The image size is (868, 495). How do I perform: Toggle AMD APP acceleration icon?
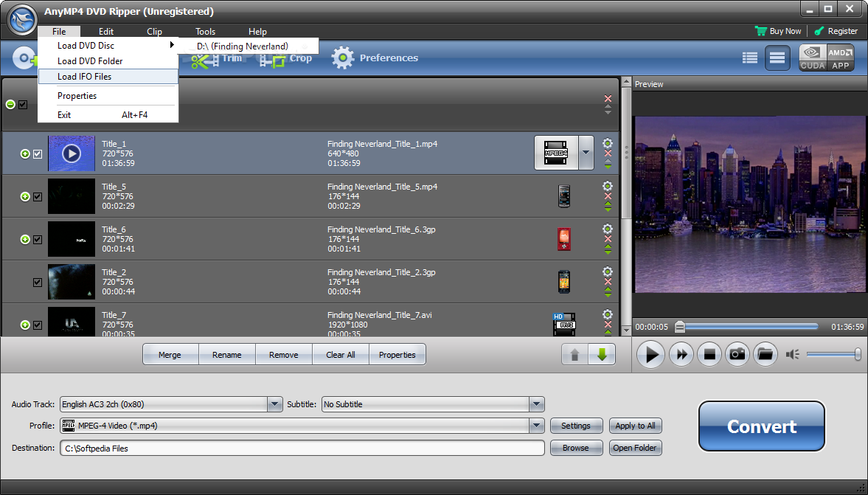coord(840,58)
